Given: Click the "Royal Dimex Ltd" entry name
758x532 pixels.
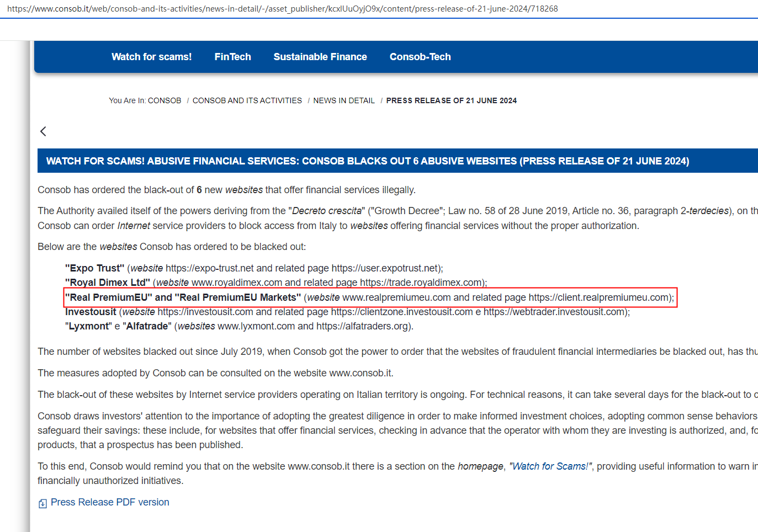Looking at the screenshot, I should tap(108, 283).
